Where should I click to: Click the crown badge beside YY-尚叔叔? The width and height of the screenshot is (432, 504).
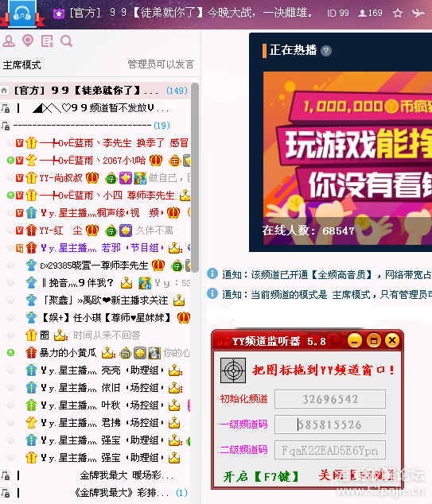tap(92, 177)
